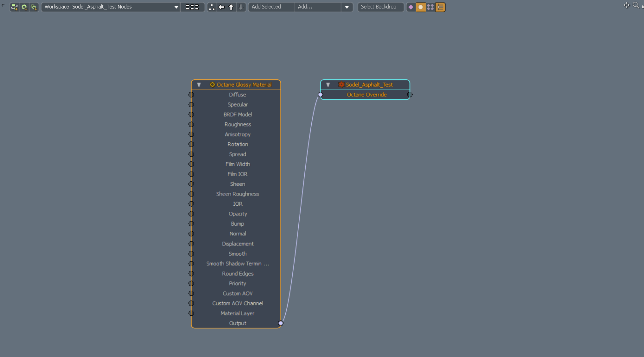This screenshot has height=357, width=644.
Task: Click the Diffuse input connector dot
Action: pos(191,95)
